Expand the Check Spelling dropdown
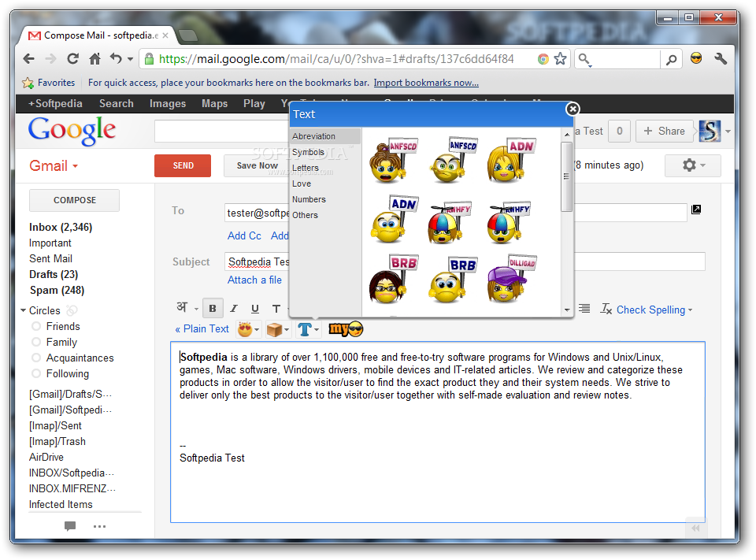The width and height of the screenshot is (756, 560). tap(654, 310)
